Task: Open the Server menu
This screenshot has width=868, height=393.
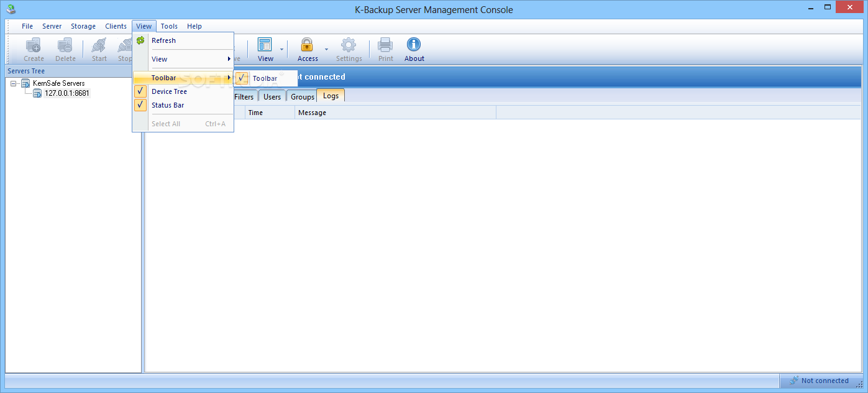Action: pyautogui.click(x=52, y=26)
